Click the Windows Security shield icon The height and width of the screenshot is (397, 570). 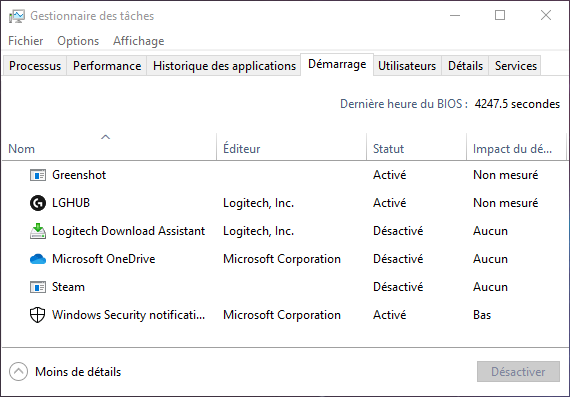click(38, 315)
